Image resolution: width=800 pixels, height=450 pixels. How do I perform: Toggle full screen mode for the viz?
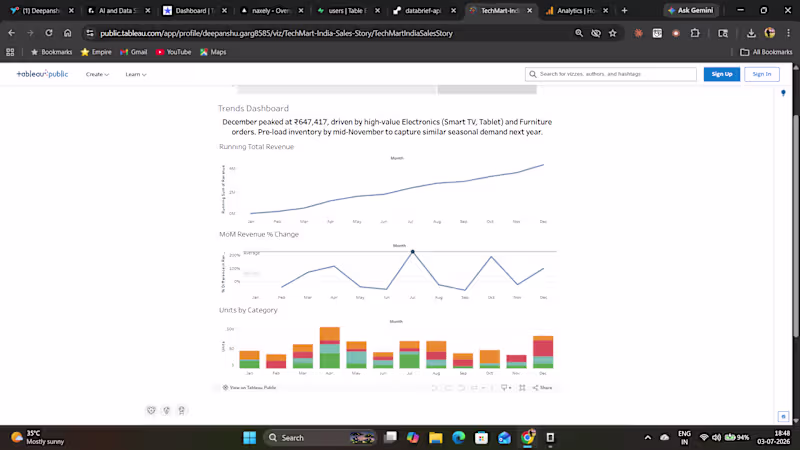[522, 388]
